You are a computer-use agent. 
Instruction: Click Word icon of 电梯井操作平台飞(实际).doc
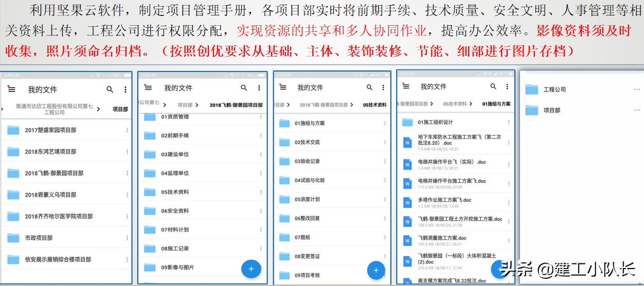coord(407,164)
